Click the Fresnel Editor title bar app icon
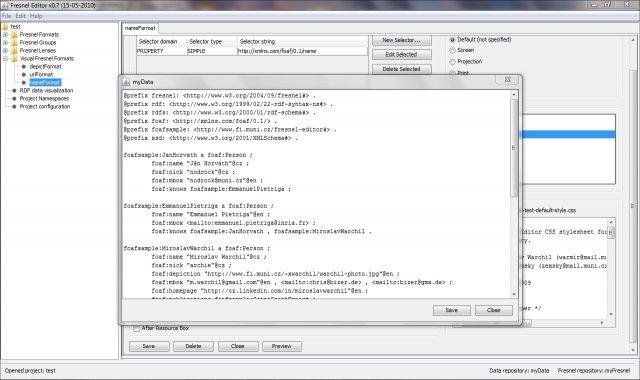This screenshot has height=380, width=640. 5,6
